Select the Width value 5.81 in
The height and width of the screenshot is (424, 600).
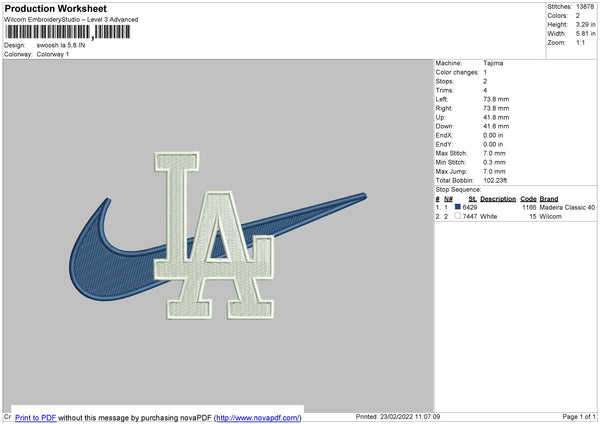[585, 34]
